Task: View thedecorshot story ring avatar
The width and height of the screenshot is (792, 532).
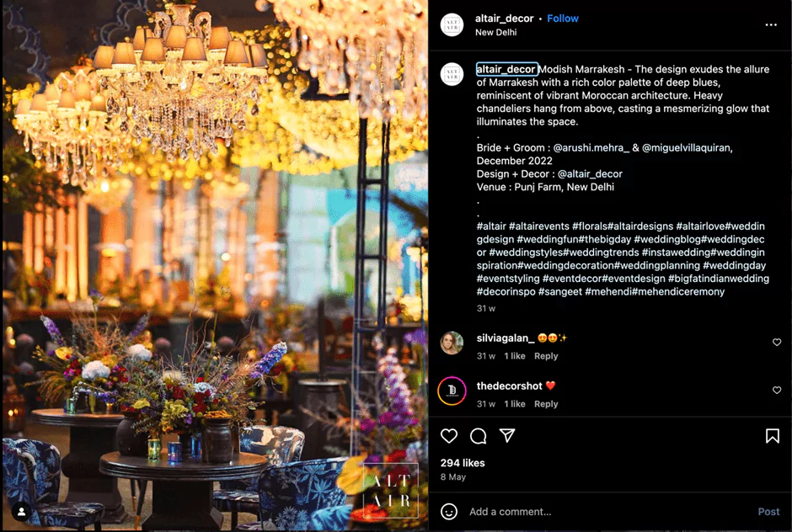Action: [x=452, y=391]
